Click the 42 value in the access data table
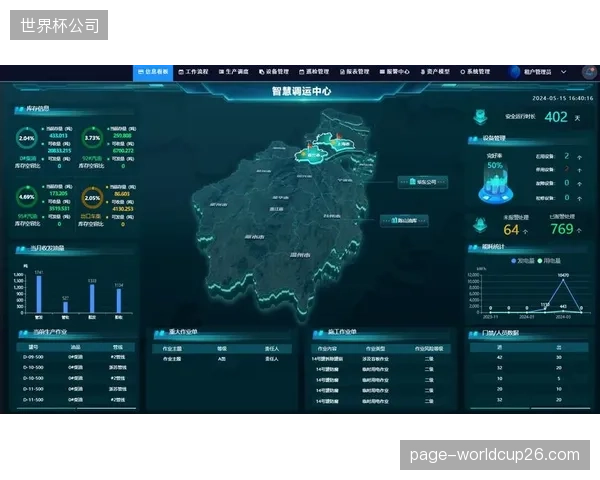The width and height of the screenshot is (600, 480). click(499, 358)
